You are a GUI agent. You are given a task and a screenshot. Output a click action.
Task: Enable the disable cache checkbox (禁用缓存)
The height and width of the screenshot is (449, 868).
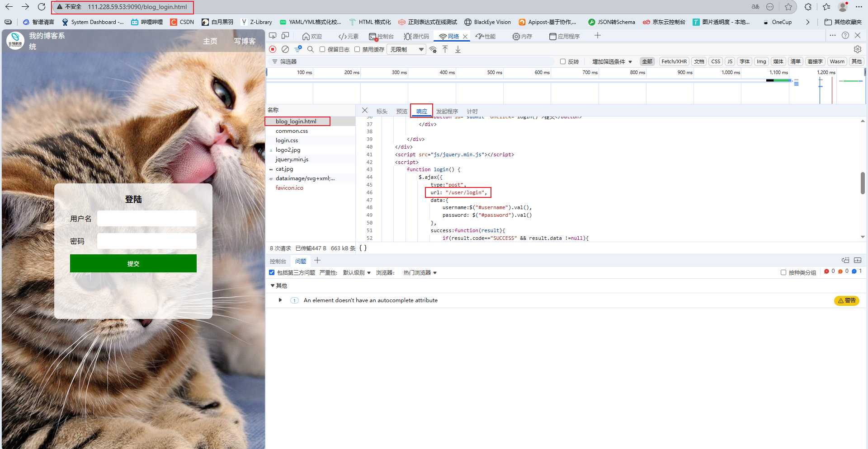tap(357, 49)
